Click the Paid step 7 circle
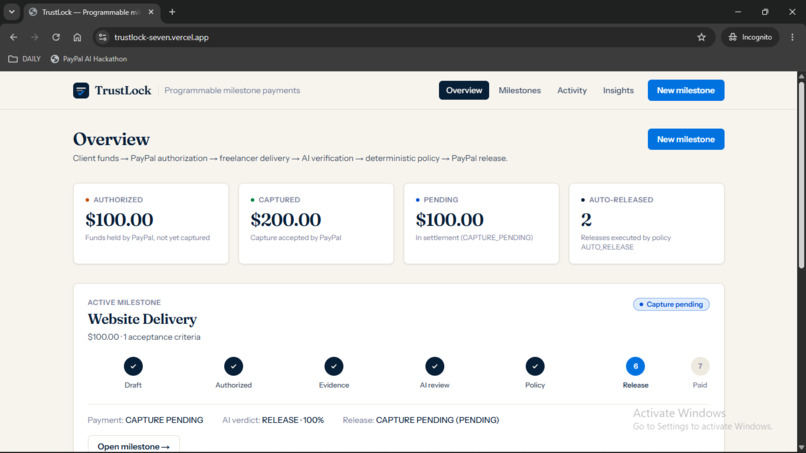 tap(700, 366)
